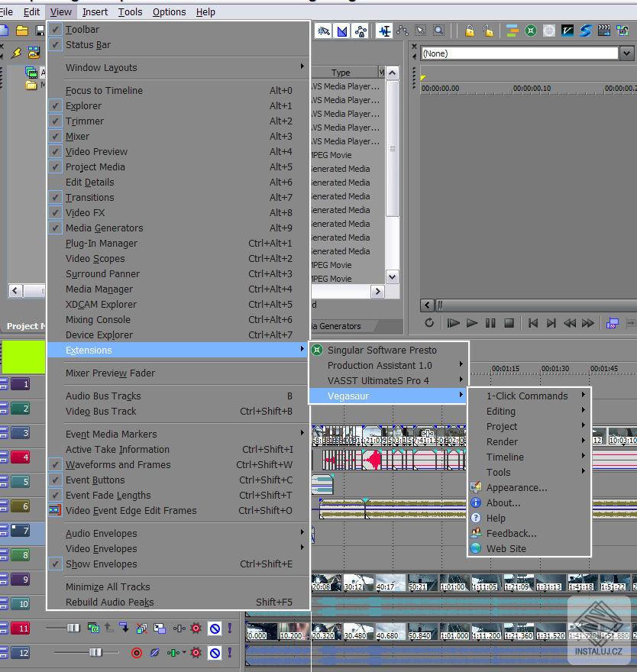637x672 pixels.
Task: Adjust the track 11 level slider
Action: [73, 628]
